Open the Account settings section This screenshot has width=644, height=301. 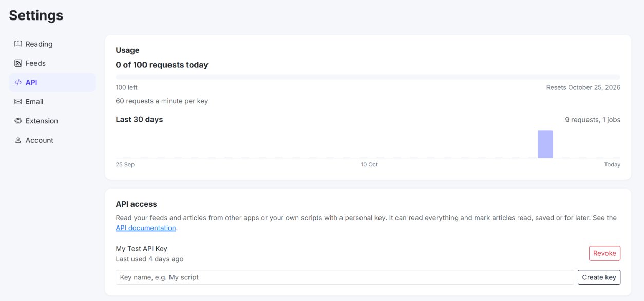52,140
